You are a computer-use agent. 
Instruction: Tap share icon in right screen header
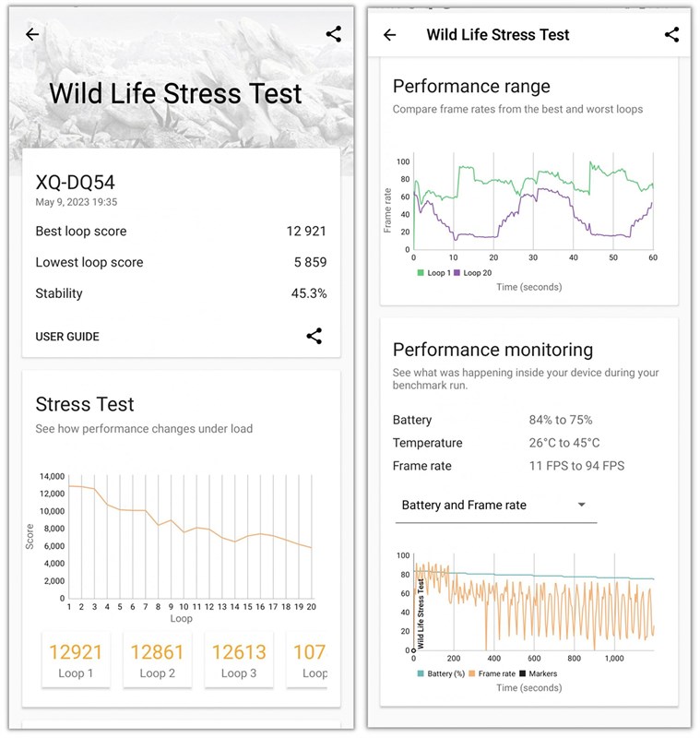(671, 35)
